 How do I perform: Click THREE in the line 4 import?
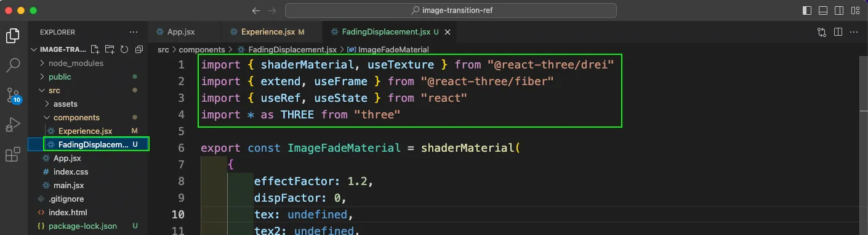click(297, 115)
